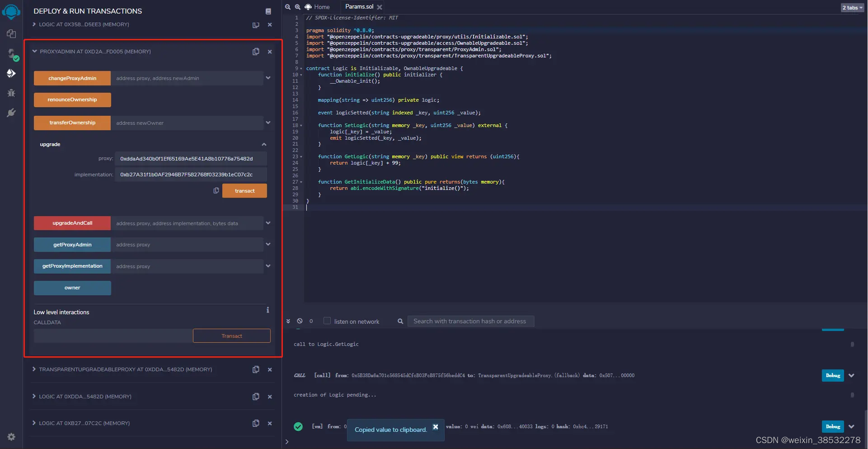Expand transferOwnership parameters
868x449 pixels.
click(x=268, y=123)
